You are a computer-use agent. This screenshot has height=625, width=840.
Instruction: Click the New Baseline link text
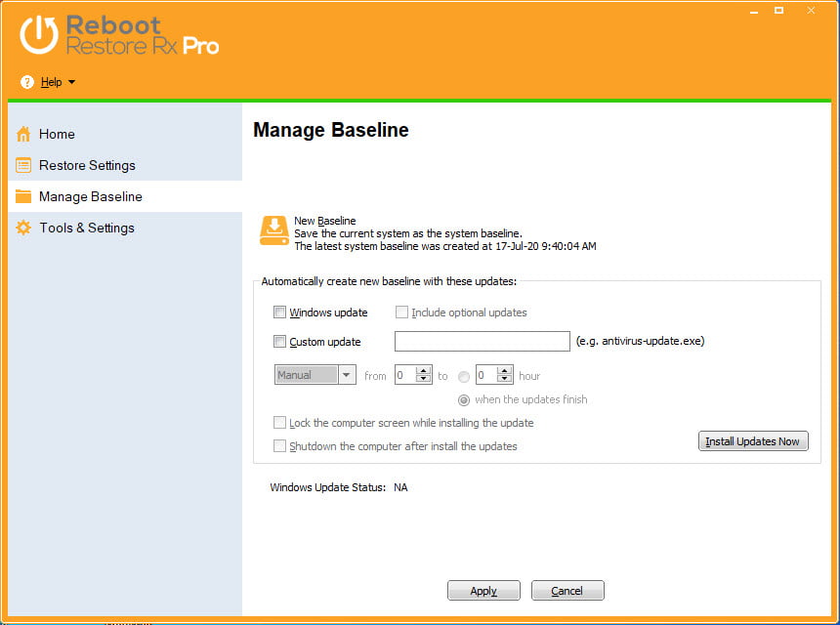pyautogui.click(x=324, y=221)
